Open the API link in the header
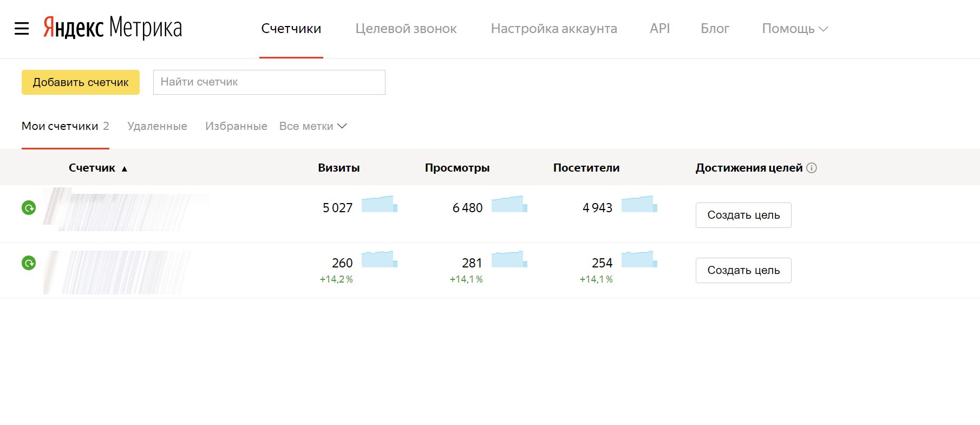 659,29
